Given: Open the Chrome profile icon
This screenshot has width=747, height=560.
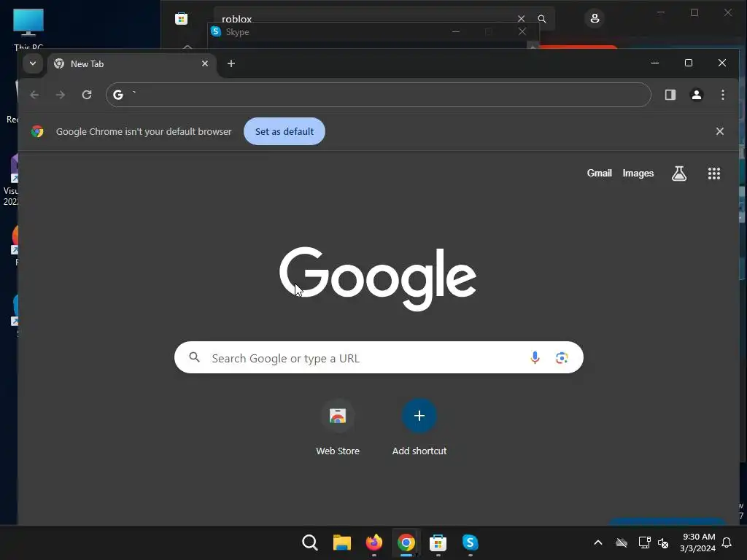Looking at the screenshot, I should (x=697, y=95).
